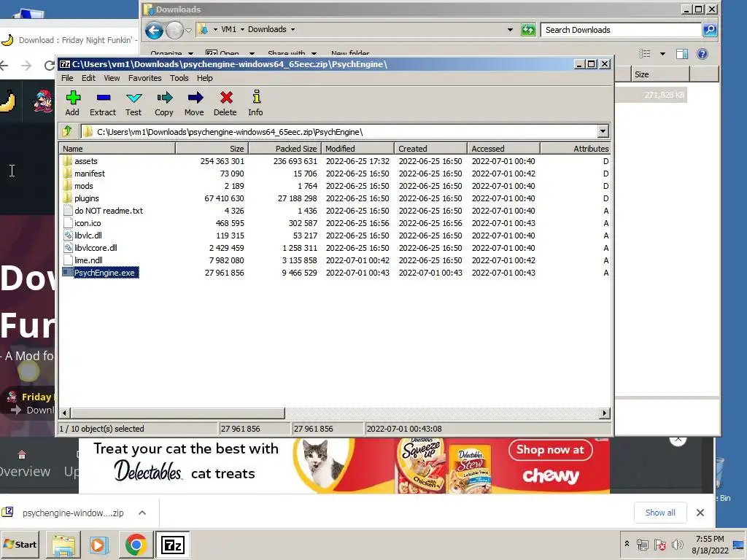
Task: Click the Add toolbar icon in 7-Zip
Action: pos(72,103)
